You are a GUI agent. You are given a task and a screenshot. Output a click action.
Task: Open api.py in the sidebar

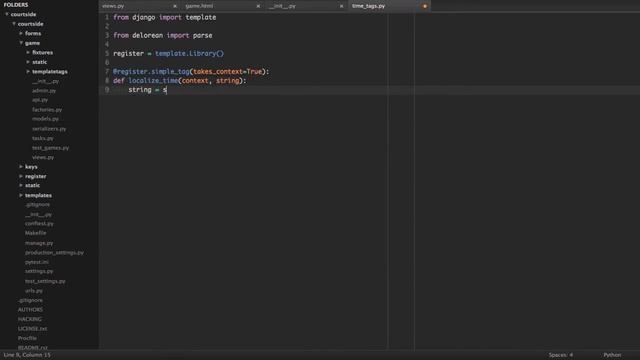(x=40, y=100)
